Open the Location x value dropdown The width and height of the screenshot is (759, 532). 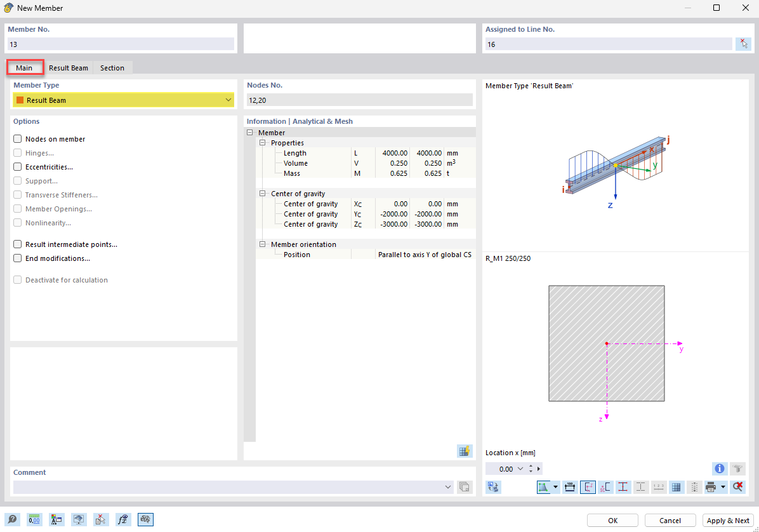point(520,469)
